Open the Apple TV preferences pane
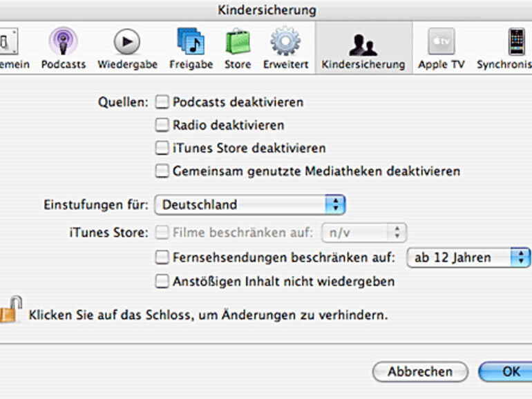Screen dimensions: 532x399 (441, 48)
